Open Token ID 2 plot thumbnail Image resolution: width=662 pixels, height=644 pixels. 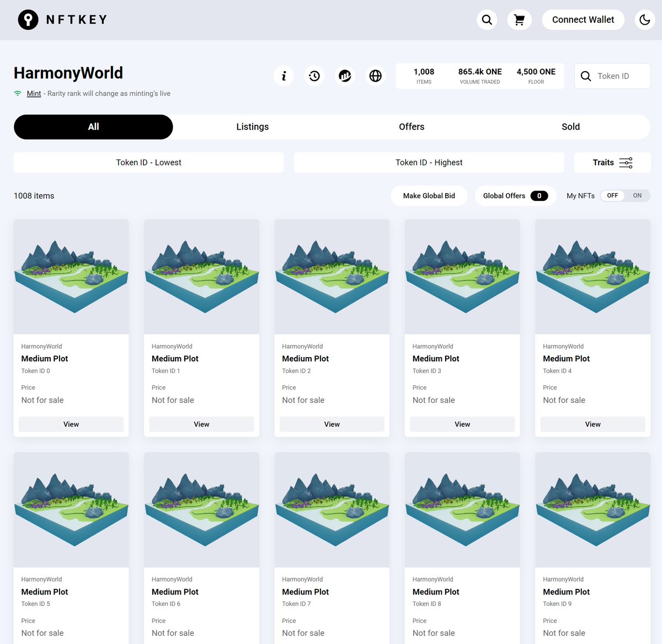tap(332, 276)
